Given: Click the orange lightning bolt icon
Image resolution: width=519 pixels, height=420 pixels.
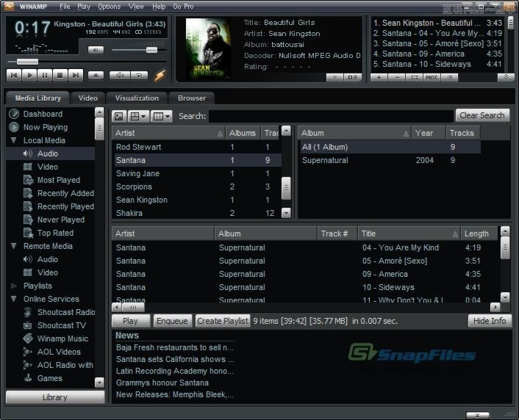Looking at the screenshot, I should 160,75.
